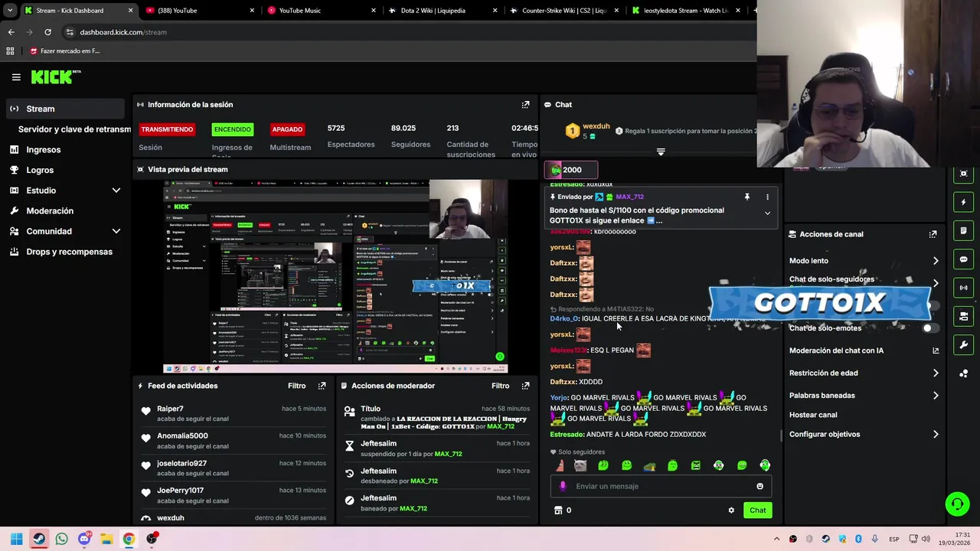Send message with the green Chat button
980x551 pixels.
click(x=757, y=510)
